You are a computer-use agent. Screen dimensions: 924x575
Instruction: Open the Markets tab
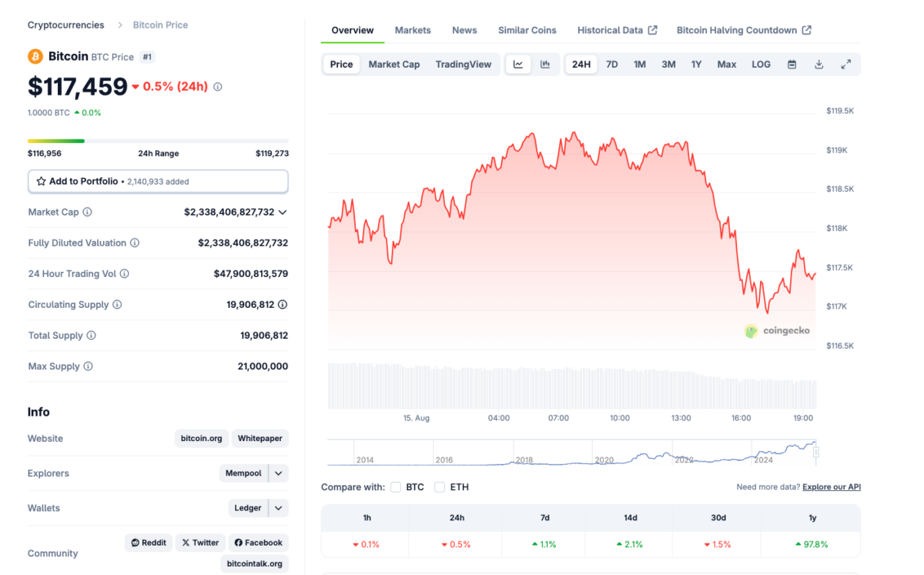(x=413, y=31)
